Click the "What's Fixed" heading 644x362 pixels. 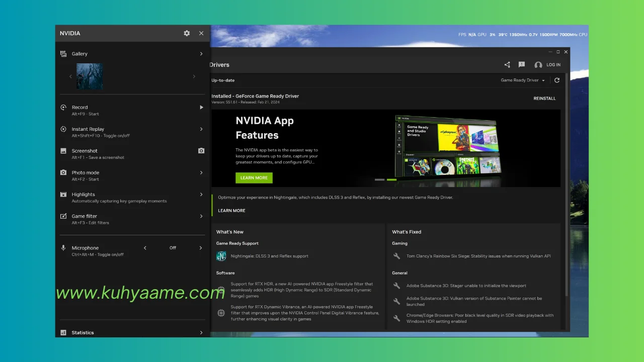click(407, 232)
